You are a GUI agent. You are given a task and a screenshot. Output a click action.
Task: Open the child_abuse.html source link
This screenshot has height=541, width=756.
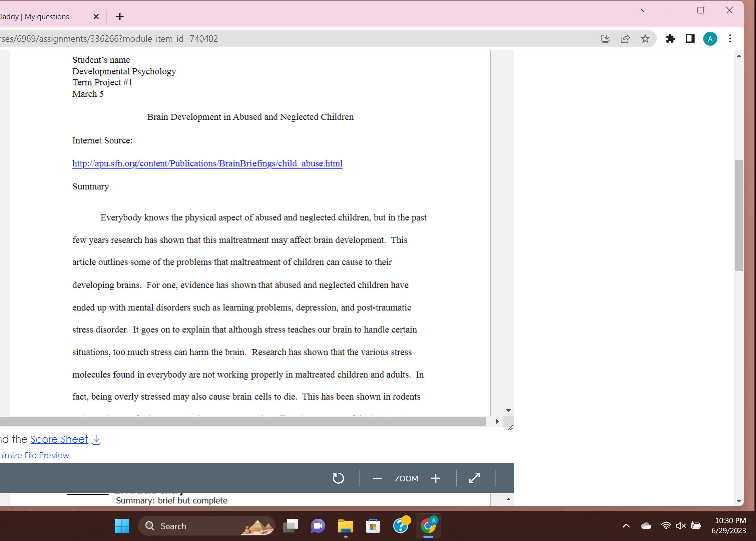[x=207, y=163]
